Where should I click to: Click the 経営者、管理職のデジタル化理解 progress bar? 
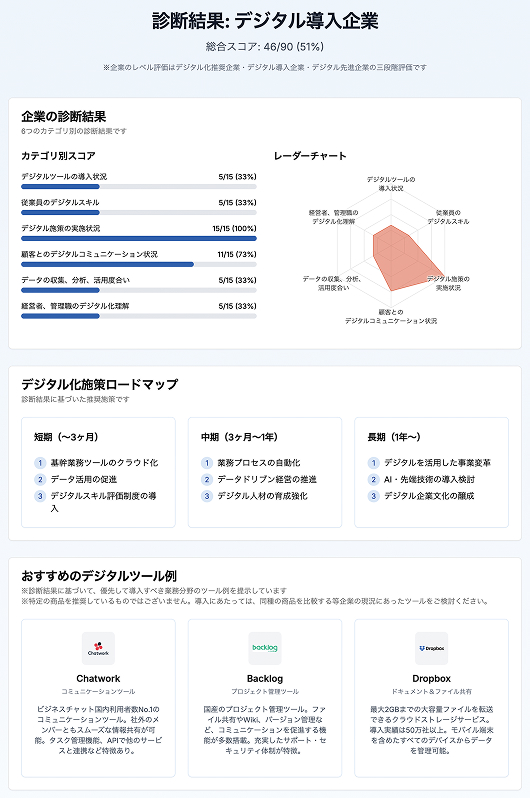click(138, 316)
